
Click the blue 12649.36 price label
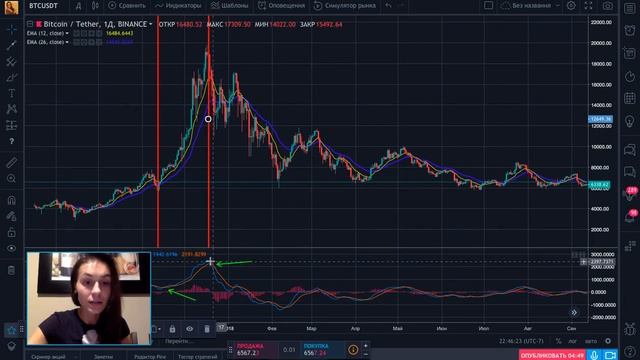coord(600,119)
